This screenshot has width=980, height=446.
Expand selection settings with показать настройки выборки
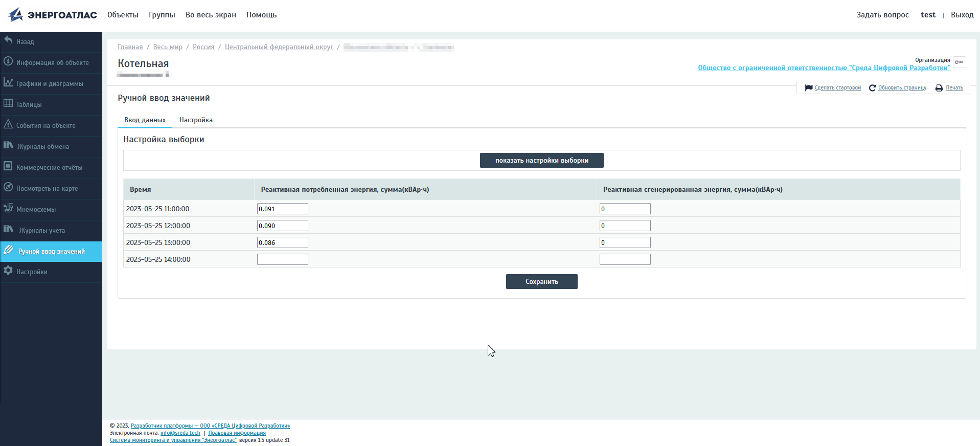coord(541,161)
